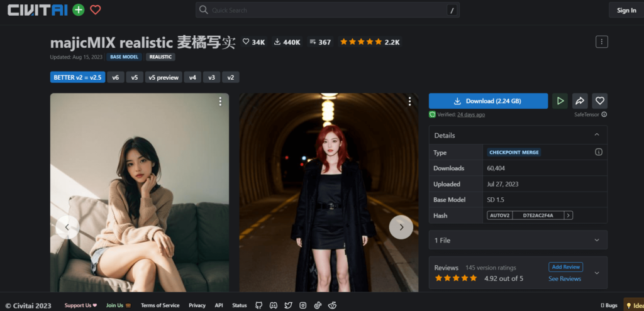The height and width of the screenshot is (311, 644).
Task: Click the Download (2.24 GB) button
Action: coord(488,101)
